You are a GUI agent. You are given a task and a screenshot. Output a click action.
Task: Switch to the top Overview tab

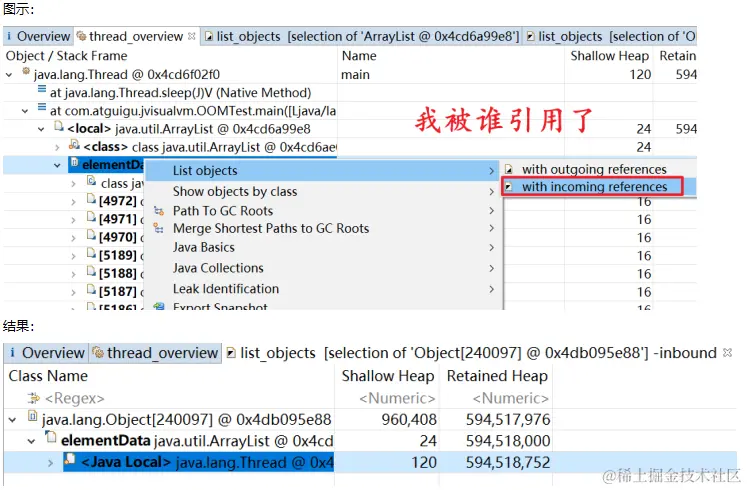(38, 36)
